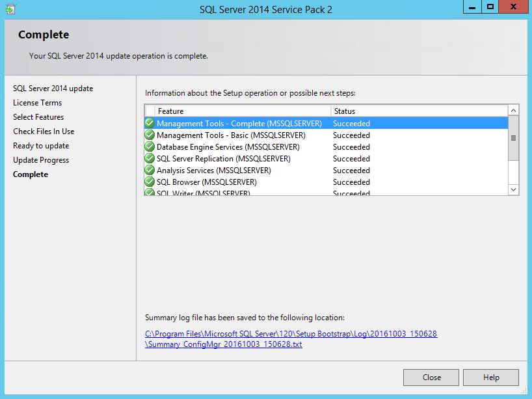Image resolution: width=532 pixels, height=399 pixels.
Task: Click the installer icon in the title bar
Action: [x=10, y=10]
